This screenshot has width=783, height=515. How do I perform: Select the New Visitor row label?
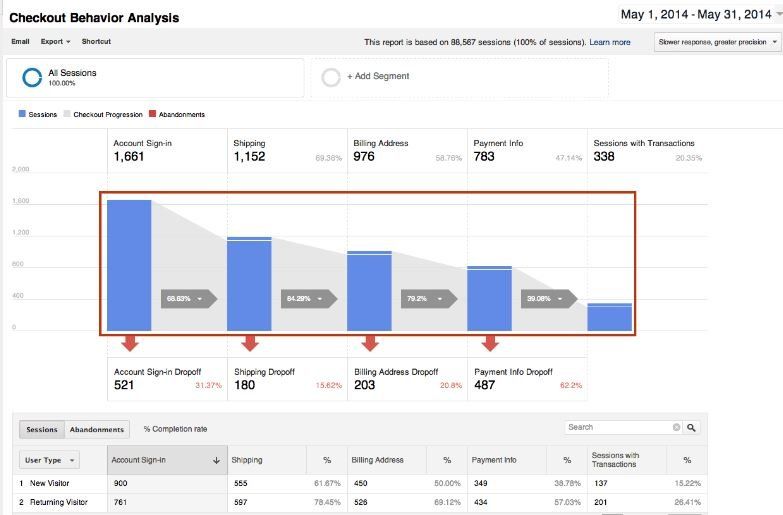[49, 483]
